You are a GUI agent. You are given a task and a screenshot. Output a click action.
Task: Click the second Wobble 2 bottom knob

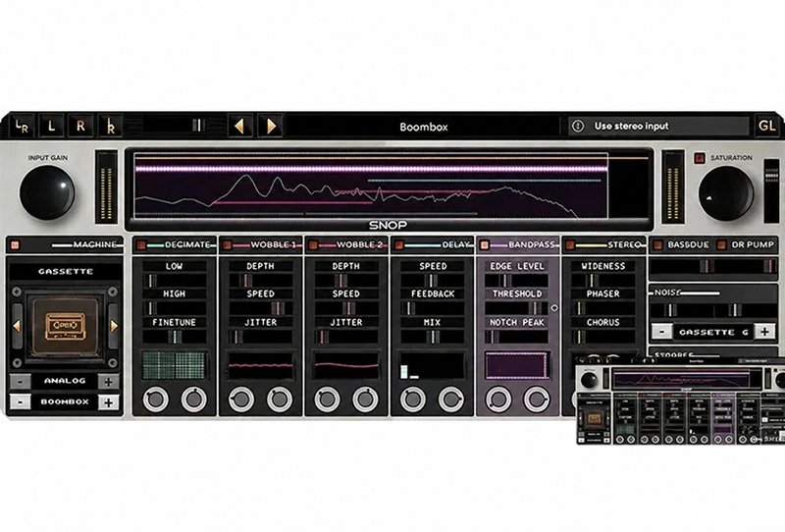pyautogui.click(x=365, y=399)
